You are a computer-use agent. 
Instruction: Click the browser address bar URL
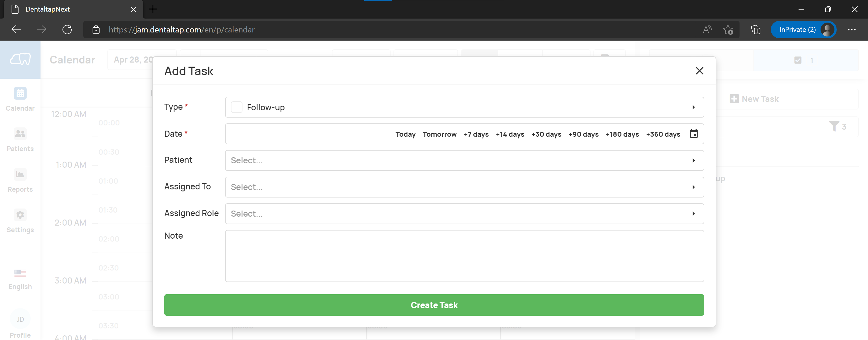tap(181, 30)
